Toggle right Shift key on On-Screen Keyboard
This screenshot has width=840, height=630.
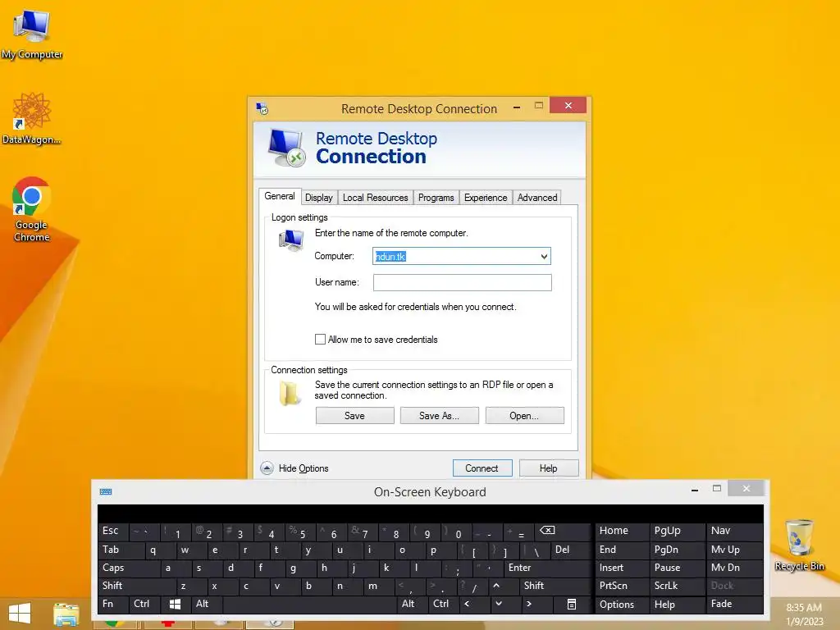[x=555, y=586]
